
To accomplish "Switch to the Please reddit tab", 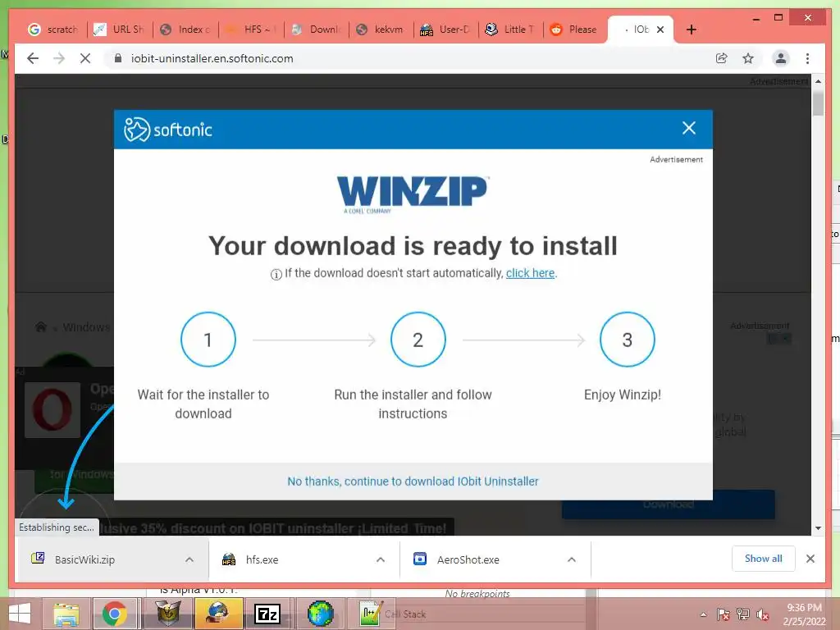I will [x=575, y=30].
